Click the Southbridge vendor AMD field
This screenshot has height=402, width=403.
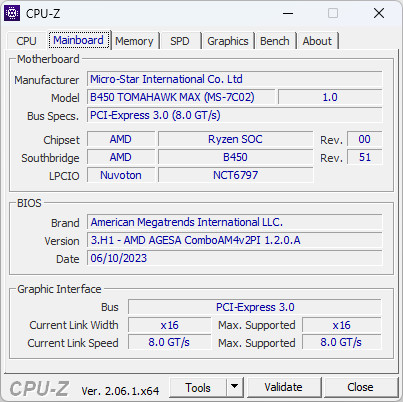pos(121,157)
